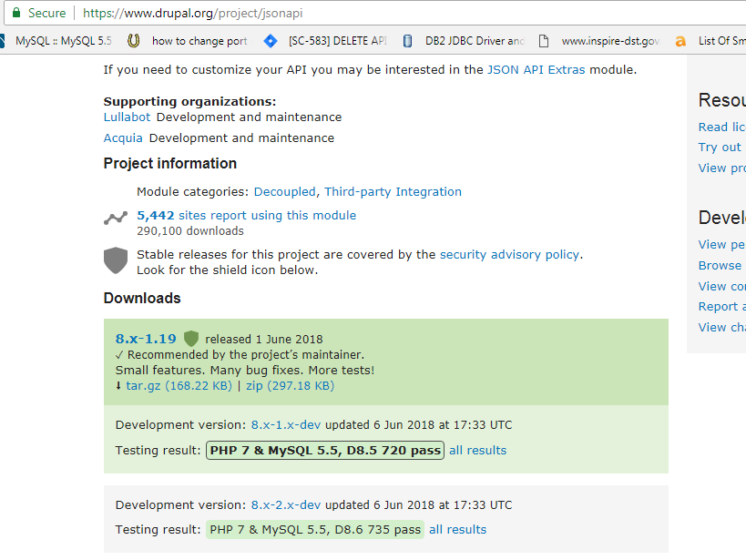The image size is (746, 560).
Task: Click the 'released 1 June 2018' text
Action: point(264,340)
